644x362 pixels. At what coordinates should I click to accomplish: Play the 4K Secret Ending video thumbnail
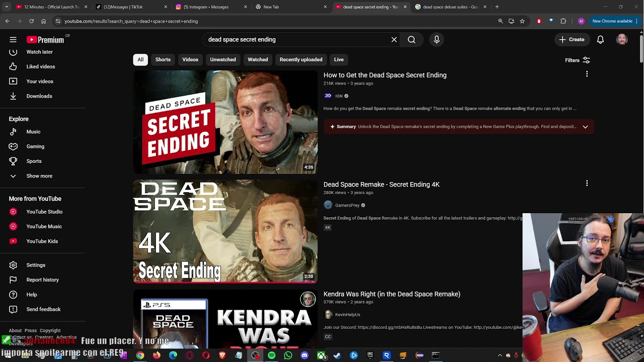coord(225,231)
